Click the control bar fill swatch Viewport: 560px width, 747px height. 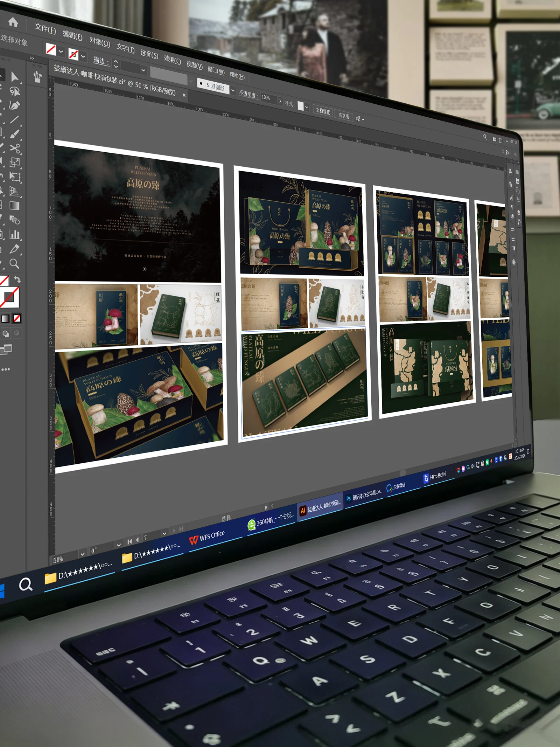coord(51,49)
